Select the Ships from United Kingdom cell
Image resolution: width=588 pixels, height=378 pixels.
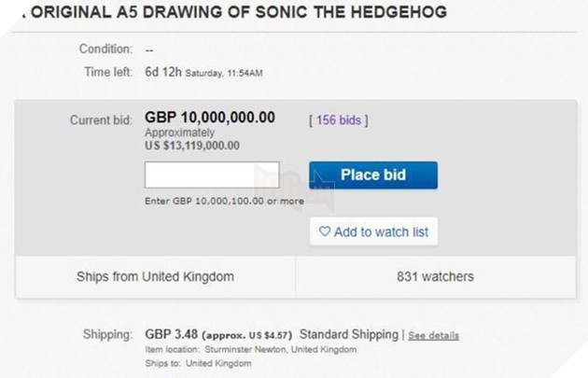[155, 276]
